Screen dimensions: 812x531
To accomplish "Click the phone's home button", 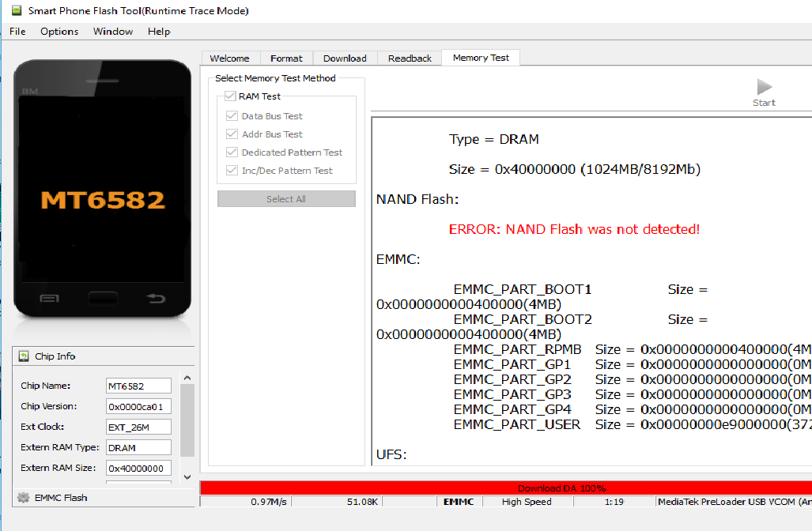I will (103, 298).
